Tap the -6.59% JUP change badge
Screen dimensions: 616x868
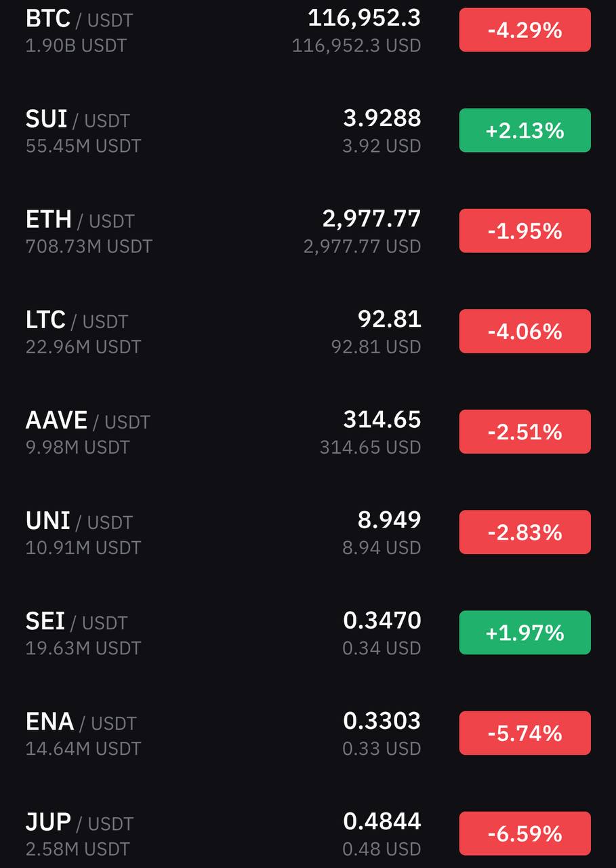click(x=525, y=833)
